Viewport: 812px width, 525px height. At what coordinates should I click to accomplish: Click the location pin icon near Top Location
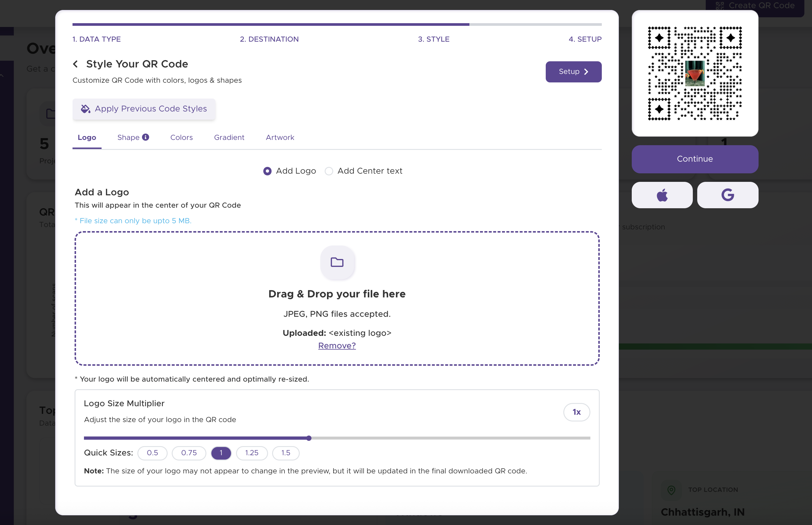tap(671, 490)
